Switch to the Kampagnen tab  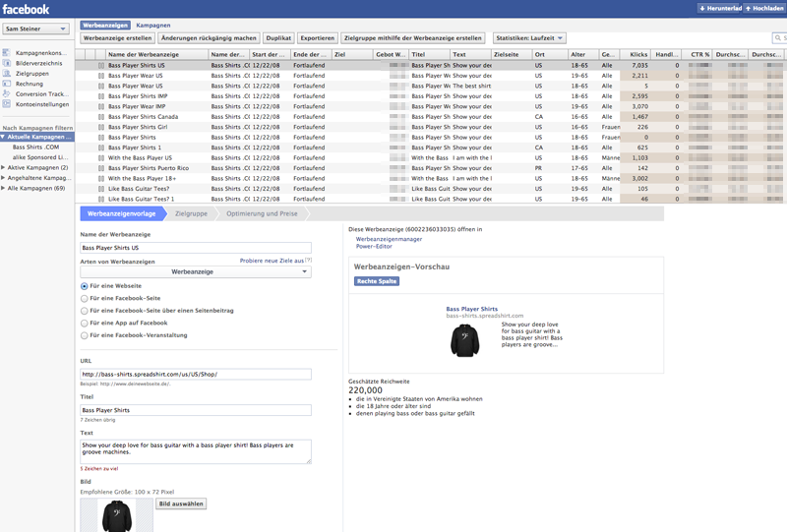point(153,26)
